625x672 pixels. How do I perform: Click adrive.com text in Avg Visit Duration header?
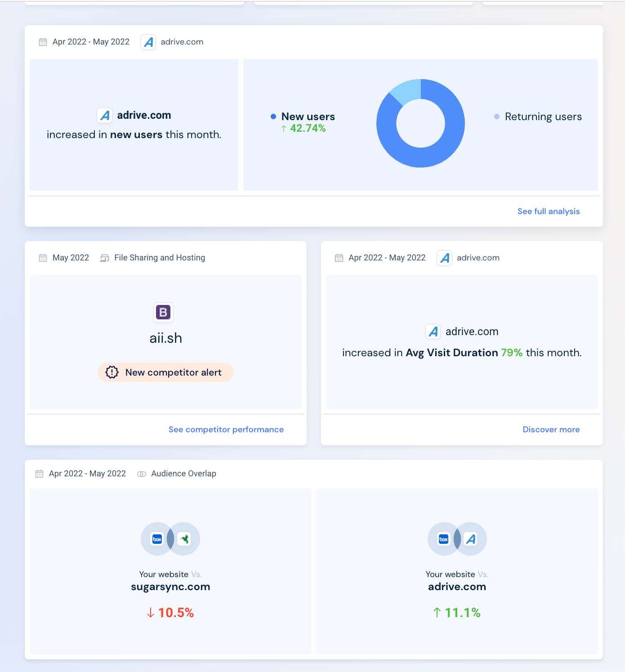pyautogui.click(x=478, y=258)
